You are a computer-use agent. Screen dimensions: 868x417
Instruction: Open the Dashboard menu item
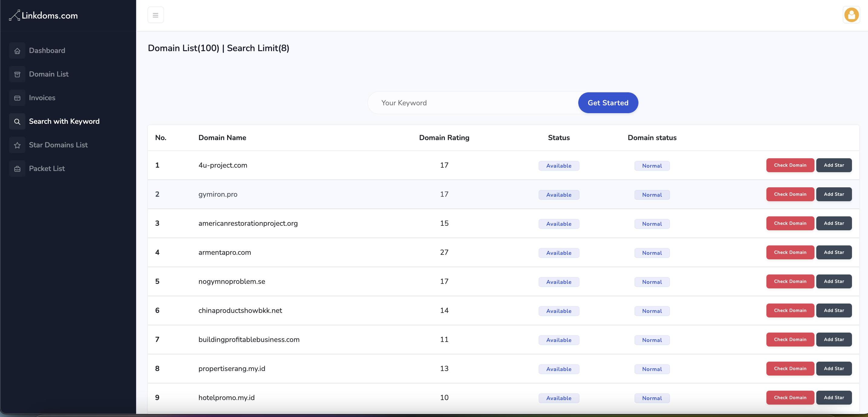point(47,51)
